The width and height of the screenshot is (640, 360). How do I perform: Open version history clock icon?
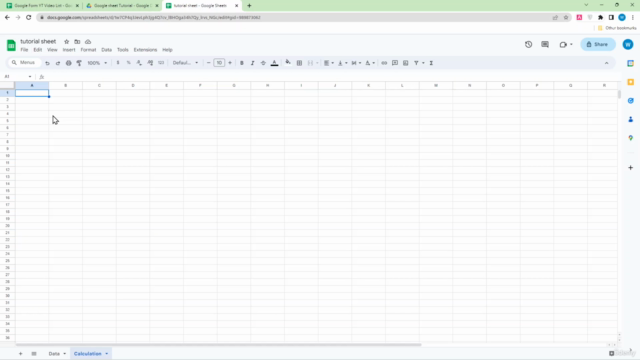tap(529, 44)
